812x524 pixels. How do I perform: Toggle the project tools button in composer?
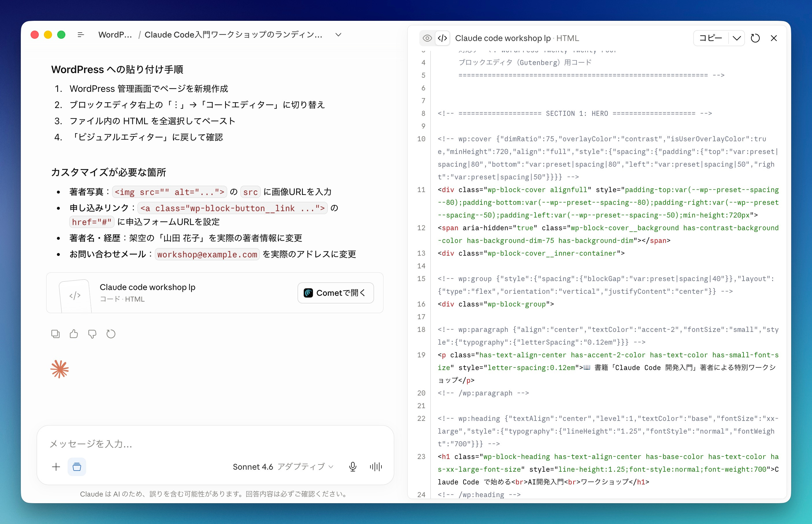click(77, 467)
